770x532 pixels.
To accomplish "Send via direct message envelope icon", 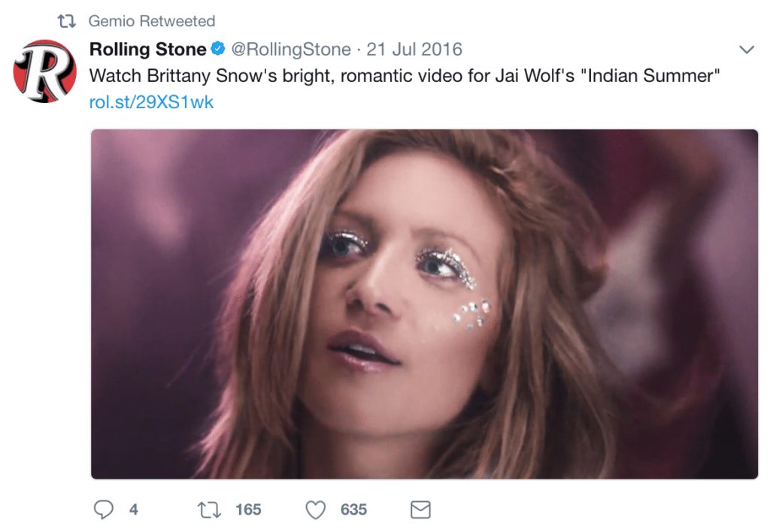I will pyautogui.click(x=420, y=509).
